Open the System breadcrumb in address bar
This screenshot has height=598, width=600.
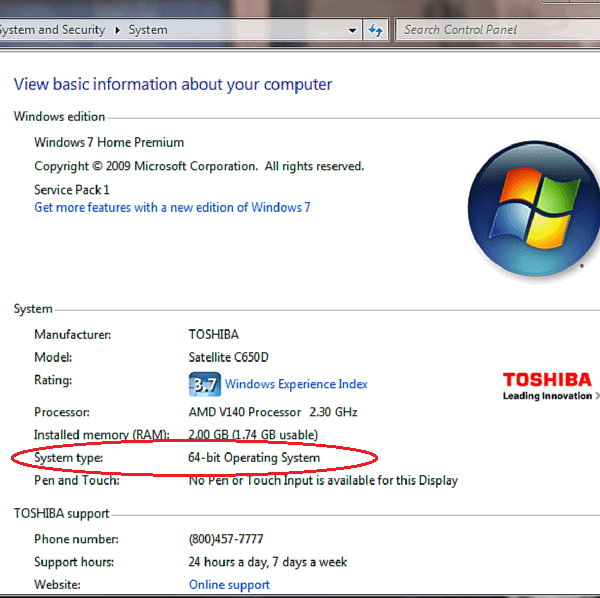coord(148,30)
